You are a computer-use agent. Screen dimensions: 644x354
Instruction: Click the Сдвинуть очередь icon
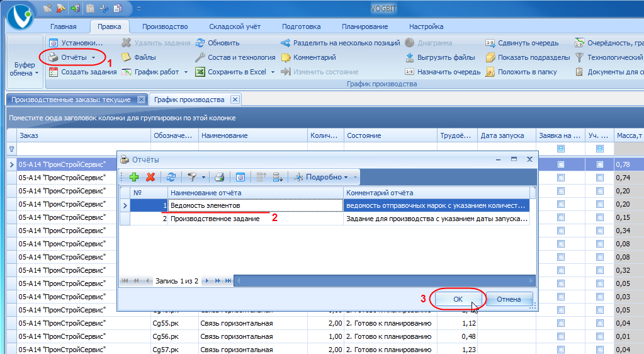point(490,43)
